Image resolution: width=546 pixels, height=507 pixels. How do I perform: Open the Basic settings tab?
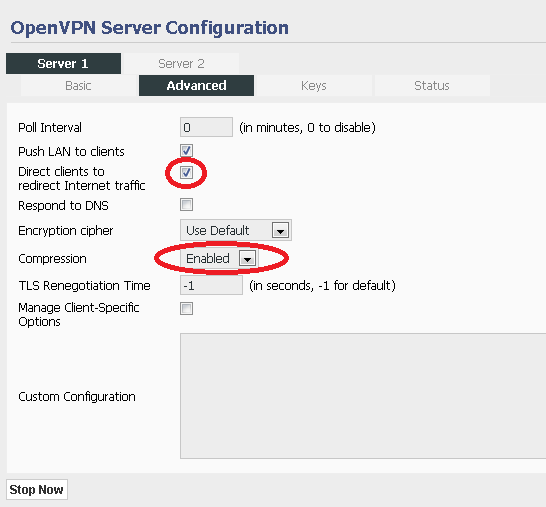pyautogui.click(x=78, y=86)
